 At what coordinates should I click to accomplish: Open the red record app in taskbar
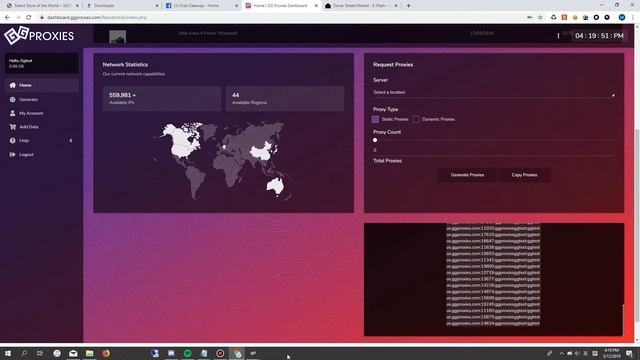220,353
